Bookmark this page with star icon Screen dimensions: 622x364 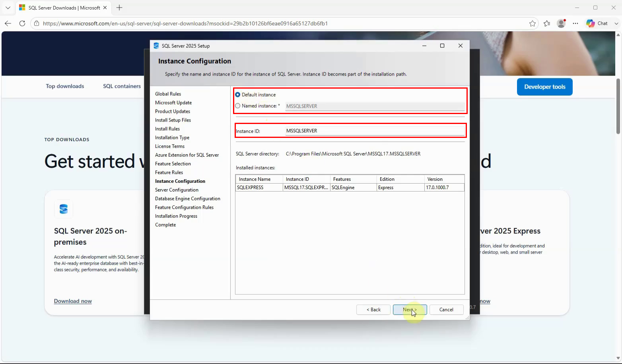coord(533,23)
